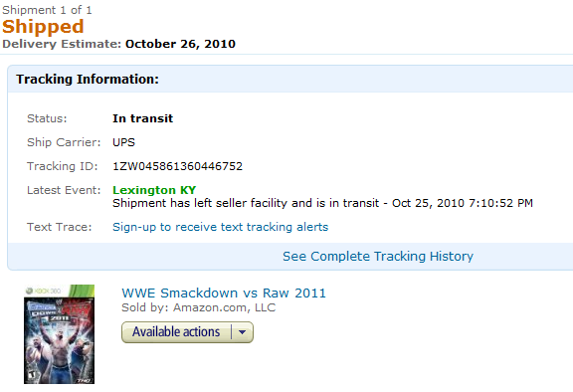Select the UPS tracking ID number

click(x=177, y=166)
